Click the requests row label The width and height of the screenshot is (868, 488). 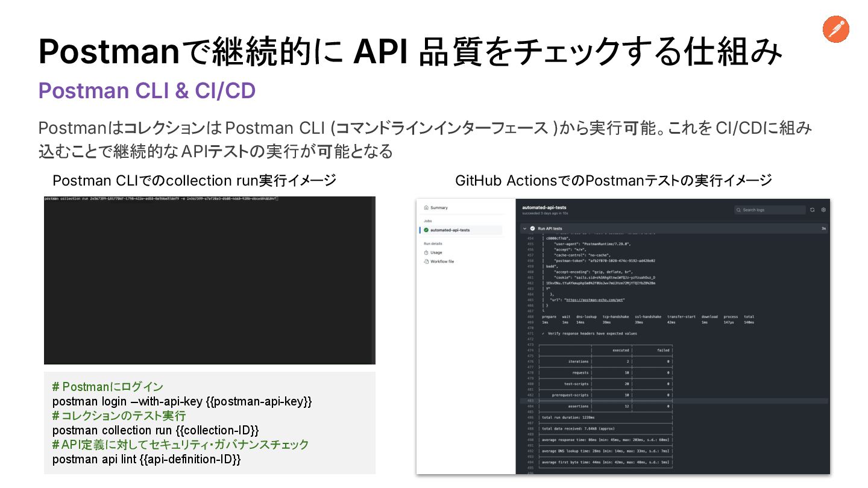580,372
